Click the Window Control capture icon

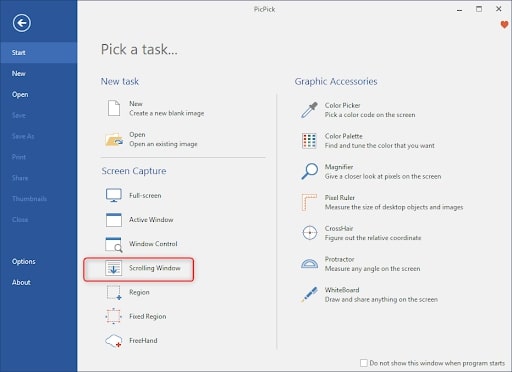[114, 244]
